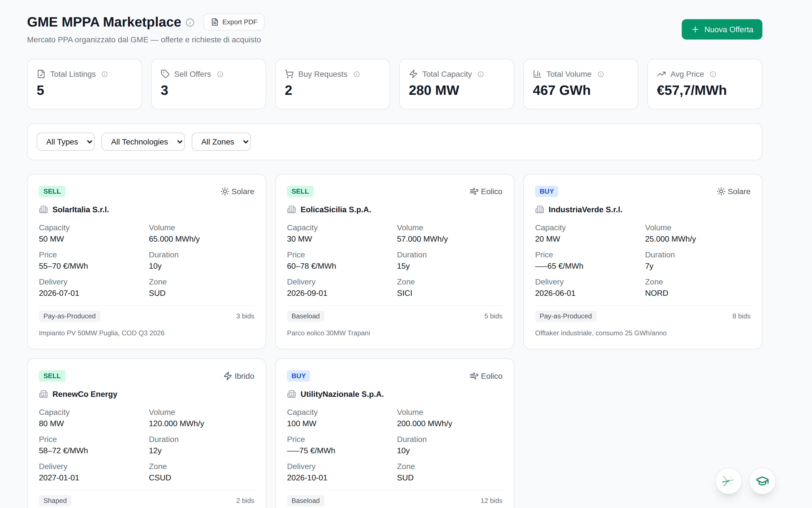
Task: Click the Impianto PV 50MW Puglia description
Action: [102, 333]
